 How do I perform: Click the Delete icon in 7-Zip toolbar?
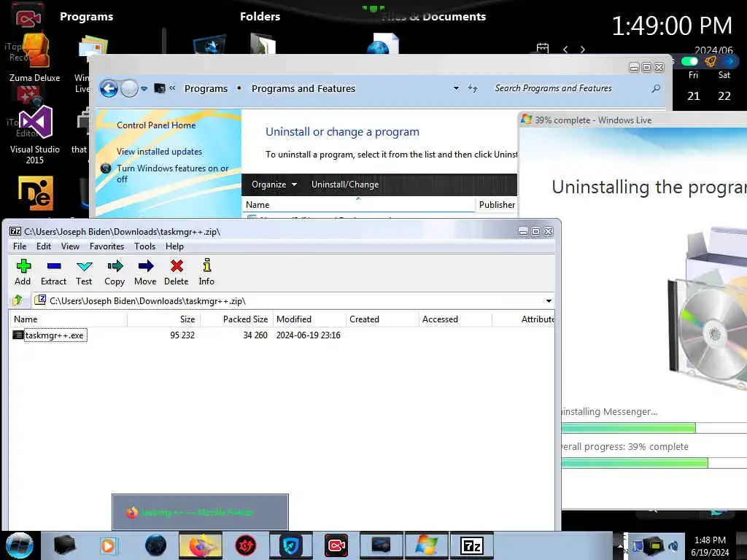click(177, 266)
